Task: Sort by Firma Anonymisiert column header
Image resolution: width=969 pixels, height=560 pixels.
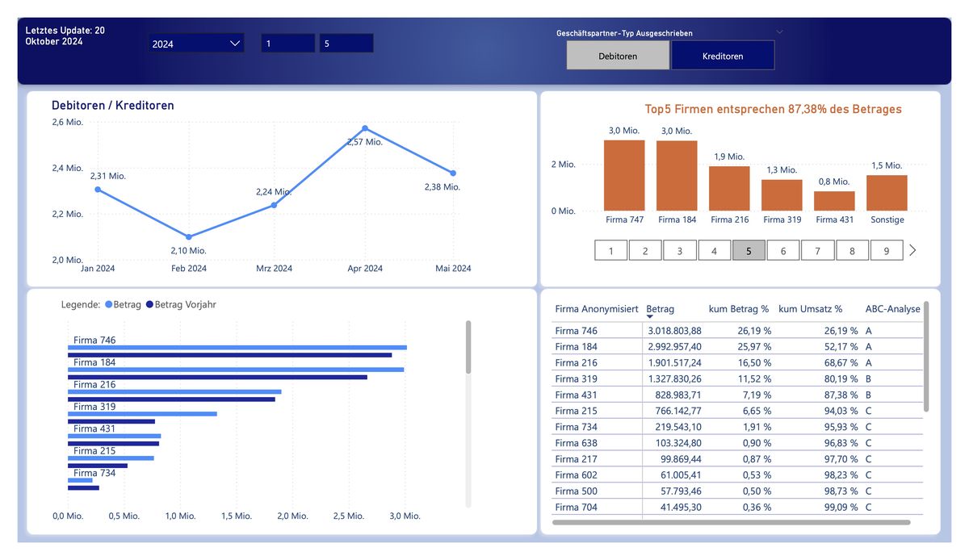Action: (597, 309)
